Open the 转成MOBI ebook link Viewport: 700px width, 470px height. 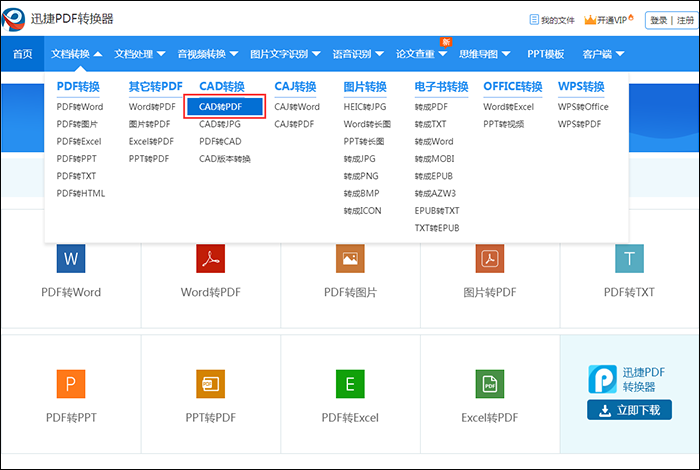[434, 159]
